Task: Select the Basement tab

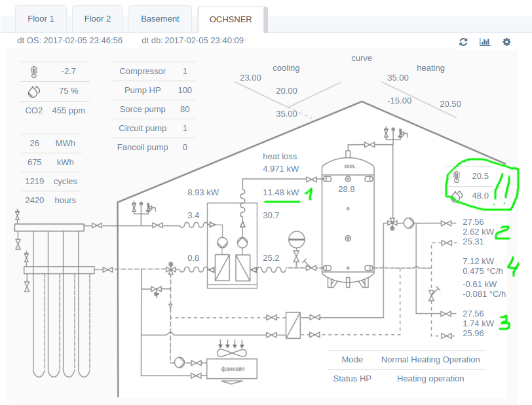Action: tap(160, 19)
